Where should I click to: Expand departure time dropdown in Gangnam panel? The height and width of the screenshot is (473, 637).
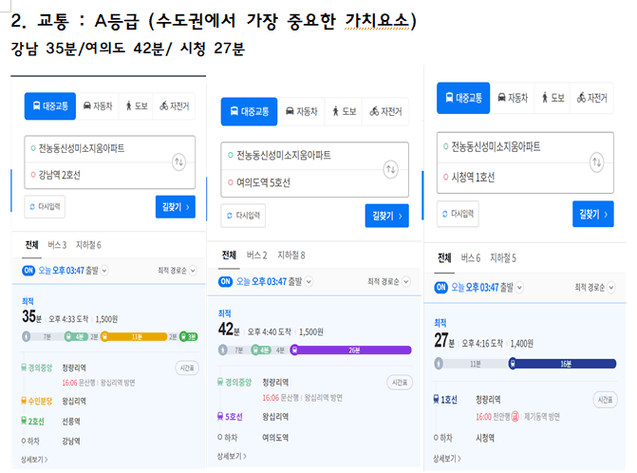click(104, 271)
